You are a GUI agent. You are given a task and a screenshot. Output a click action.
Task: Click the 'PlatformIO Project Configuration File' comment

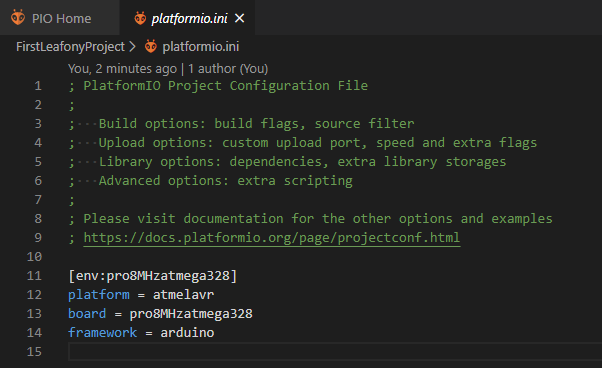tap(226, 86)
